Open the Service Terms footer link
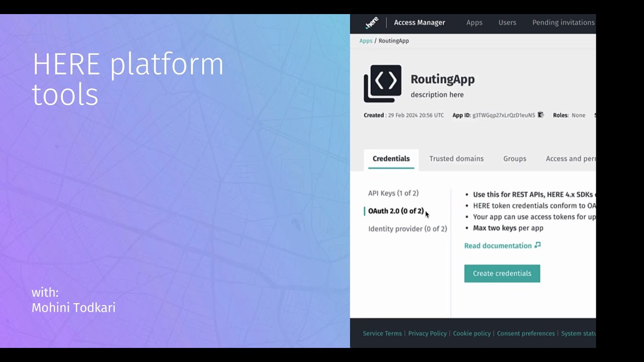644x362 pixels. (x=382, y=333)
